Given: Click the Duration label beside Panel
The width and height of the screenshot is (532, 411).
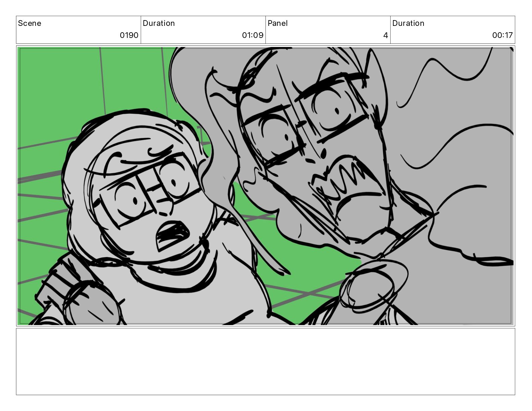Looking at the screenshot, I should (x=408, y=23).
